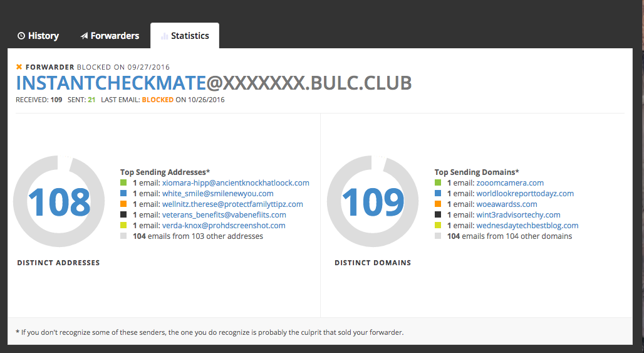The image size is (644, 353).
Task: Click the 'DISTINCT DOMAINS' label
Action: (373, 263)
